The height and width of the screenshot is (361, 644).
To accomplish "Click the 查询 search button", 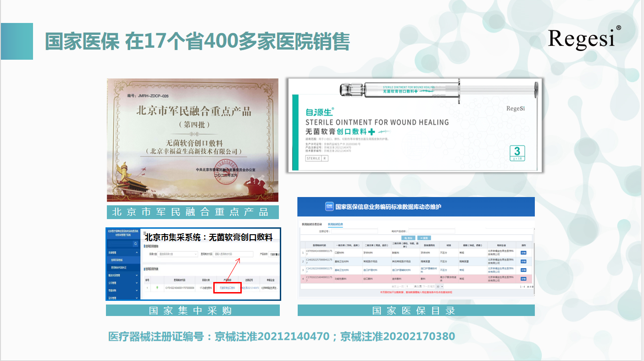I will click(407, 238).
